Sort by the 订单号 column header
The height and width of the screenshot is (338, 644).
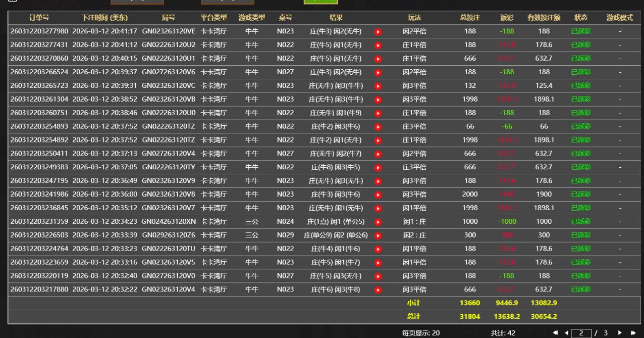[x=39, y=18]
